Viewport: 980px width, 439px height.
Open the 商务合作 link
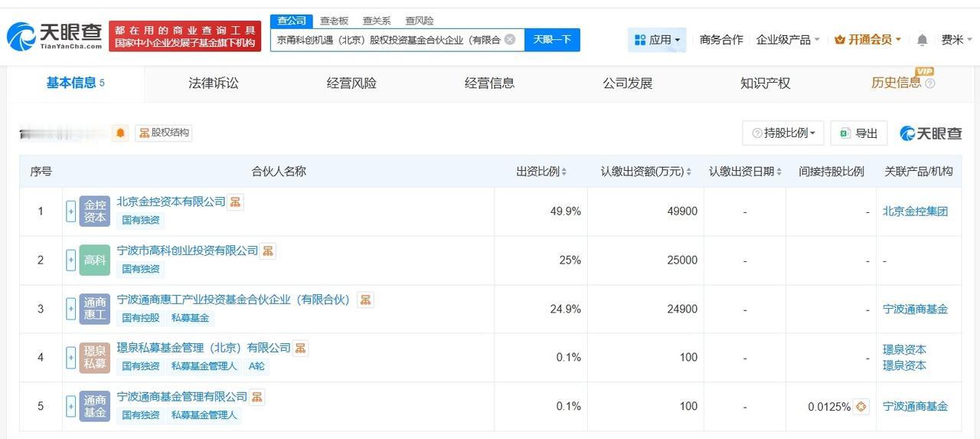(721, 40)
